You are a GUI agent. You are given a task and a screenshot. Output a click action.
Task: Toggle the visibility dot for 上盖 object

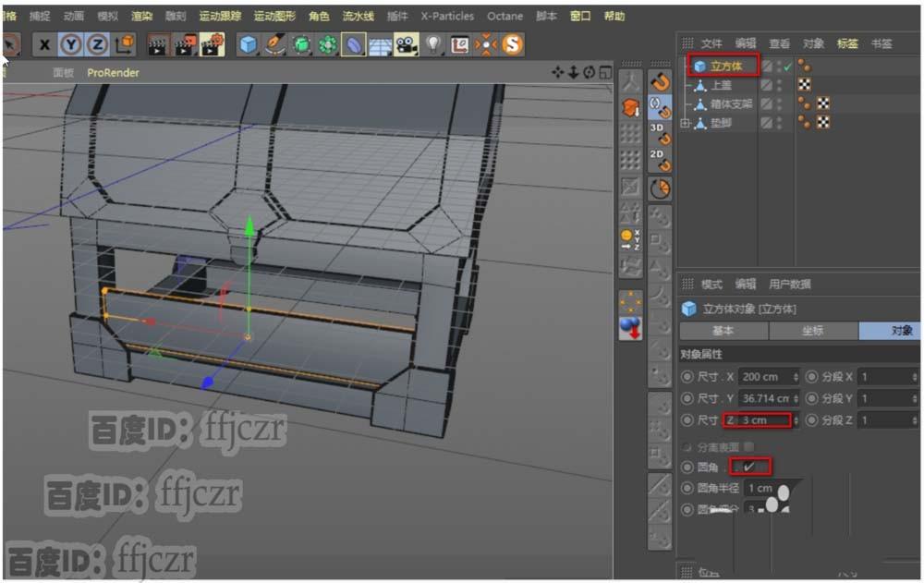pos(778,84)
